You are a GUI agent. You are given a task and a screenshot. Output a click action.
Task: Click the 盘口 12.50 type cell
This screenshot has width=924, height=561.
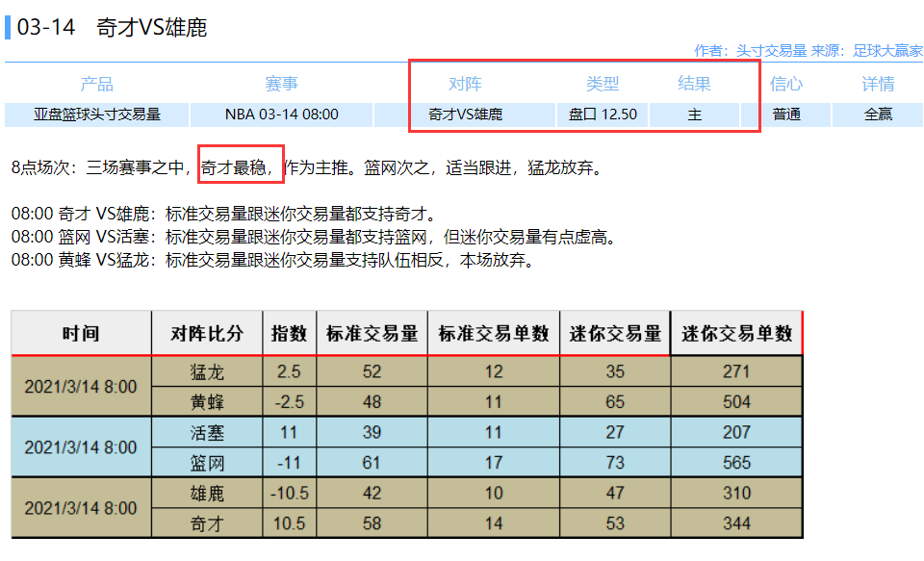(603, 115)
